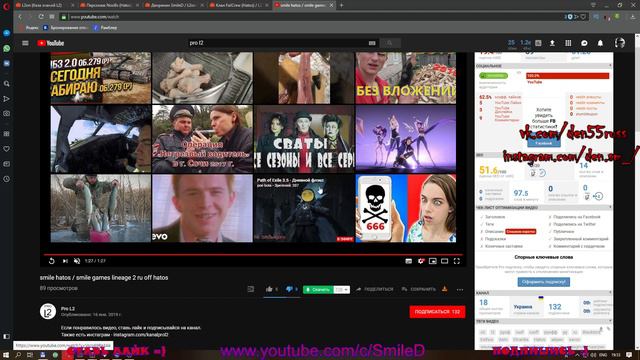Go to YouTube home via logo
640x360 pixels.
[51, 43]
